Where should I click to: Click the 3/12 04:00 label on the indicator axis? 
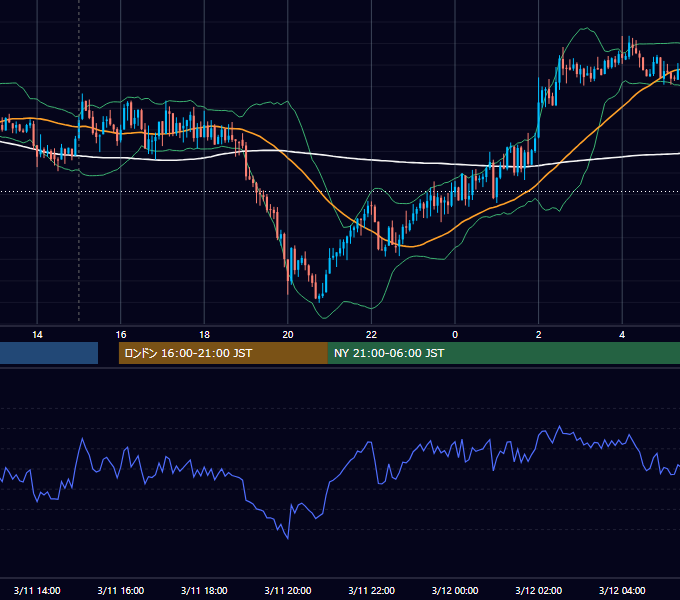[622, 590]
